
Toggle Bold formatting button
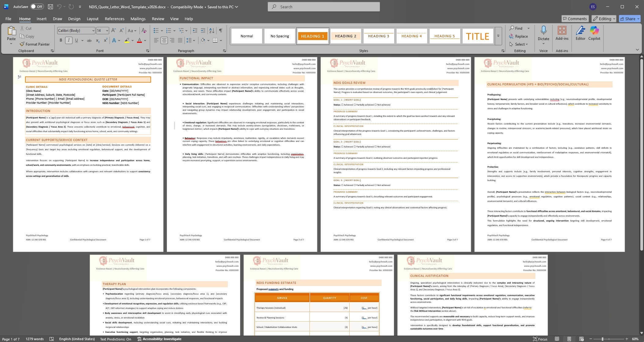[x=61, y=40]
